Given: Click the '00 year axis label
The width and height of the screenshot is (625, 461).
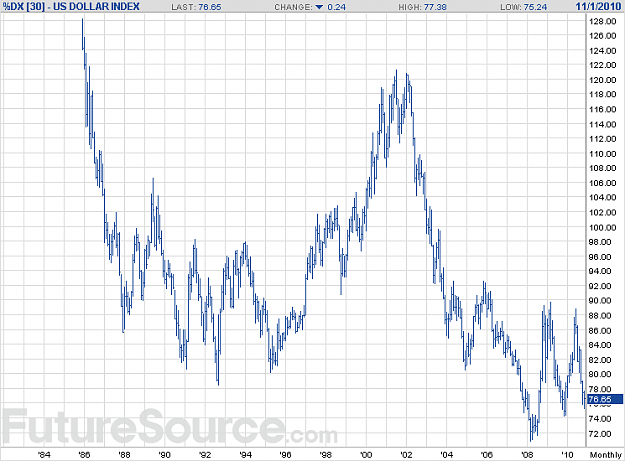Looking at the screenshot, I should pos(366,455).
